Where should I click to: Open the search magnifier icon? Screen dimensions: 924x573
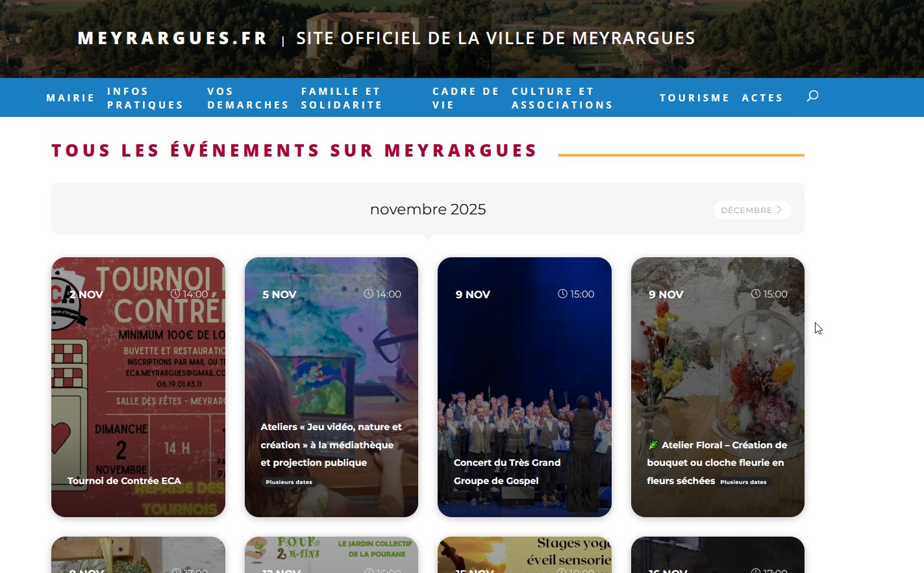point(812,96)
